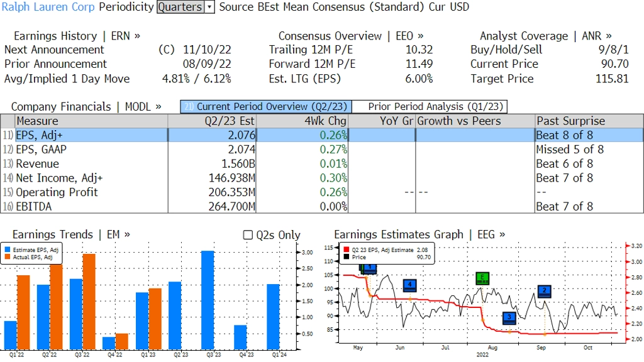Screen dimensions: 644x362
Task: Open Consensus Overview EEO page
Action: pos(351,36)
